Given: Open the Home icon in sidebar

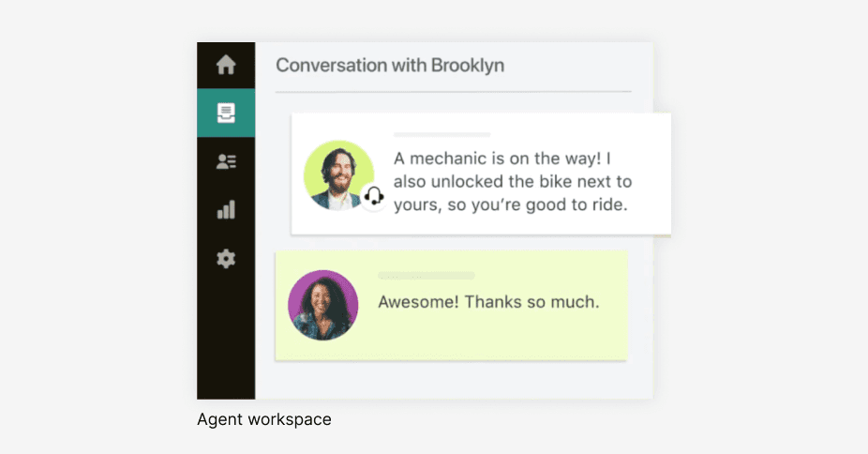Looking at the screenshot, I should pyautogui.click(x=226, y=66).
